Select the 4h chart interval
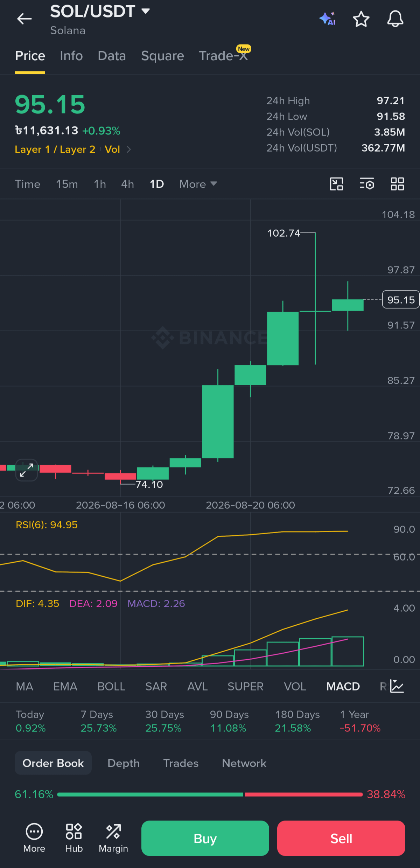 tap(127, 184)
